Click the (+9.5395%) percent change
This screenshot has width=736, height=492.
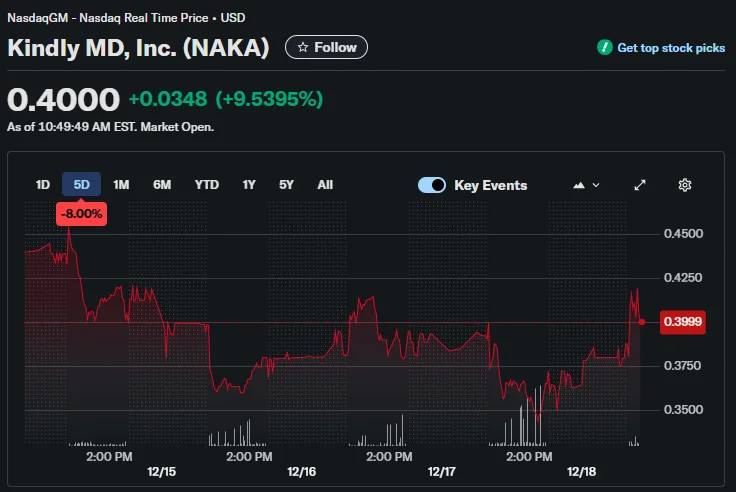[269, 99]
